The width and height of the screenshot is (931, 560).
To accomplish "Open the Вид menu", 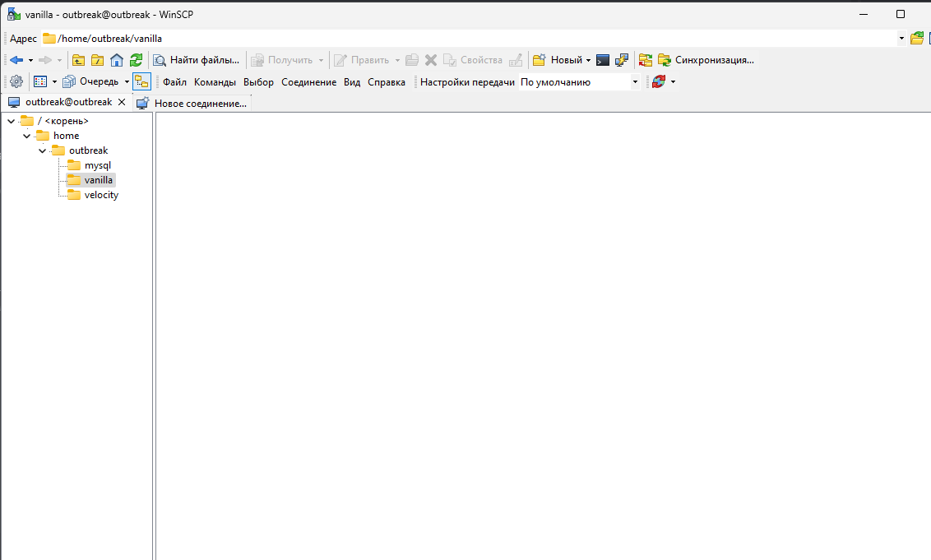I will click(352, 82).
